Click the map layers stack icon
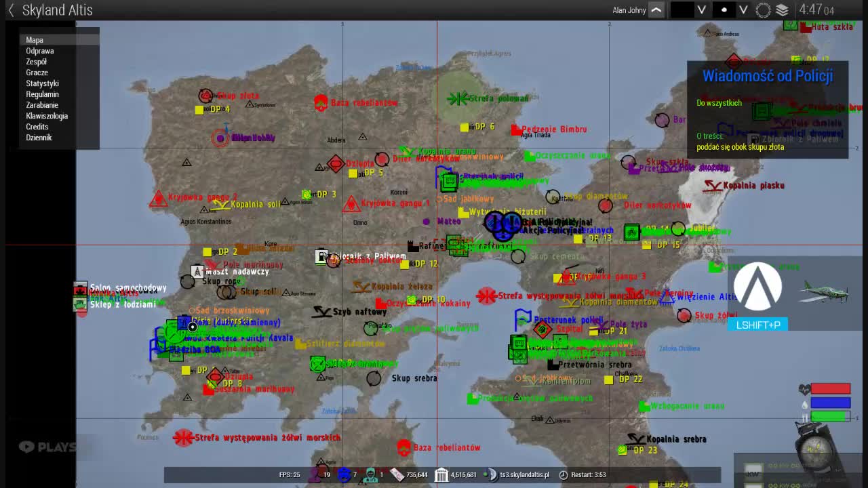Viewport: 868px width, 488px height. tap(782, 10)
